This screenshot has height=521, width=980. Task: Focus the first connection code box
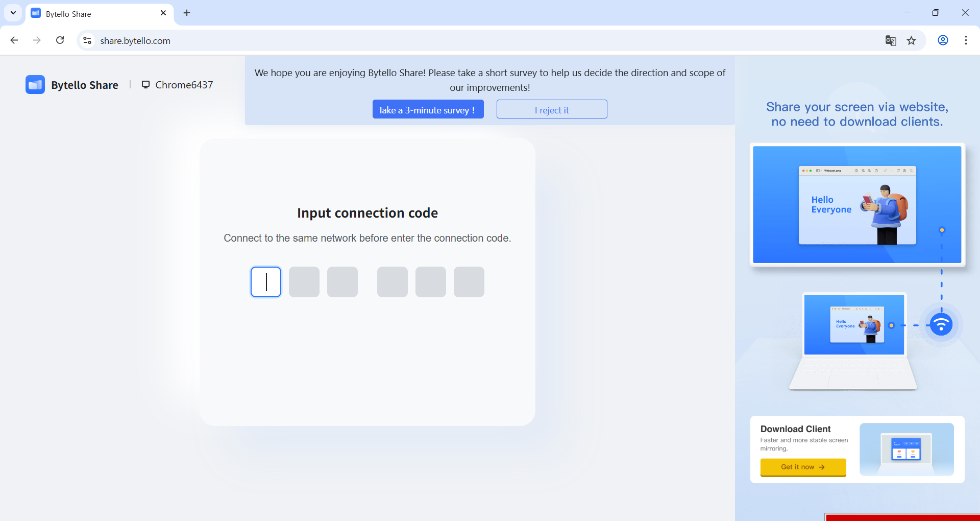(266, 282)
